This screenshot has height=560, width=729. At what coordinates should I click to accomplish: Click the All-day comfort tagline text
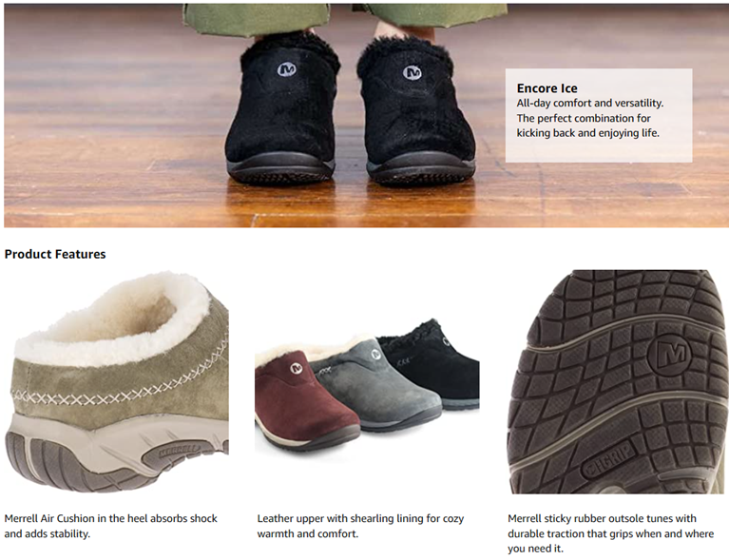click(589, 118)
